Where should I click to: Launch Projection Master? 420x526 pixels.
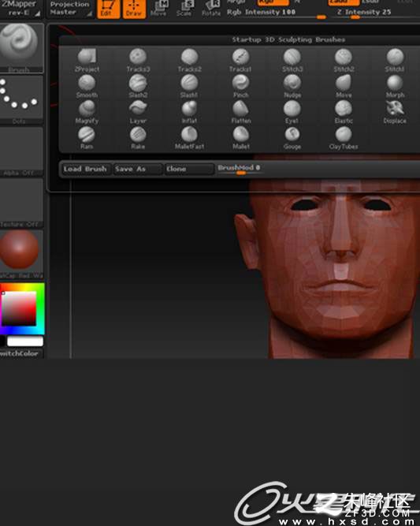69,9
